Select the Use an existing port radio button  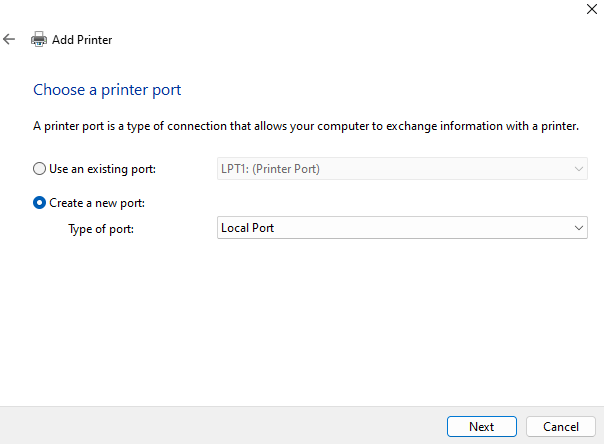pyautogui.click(x=40, y=169)
